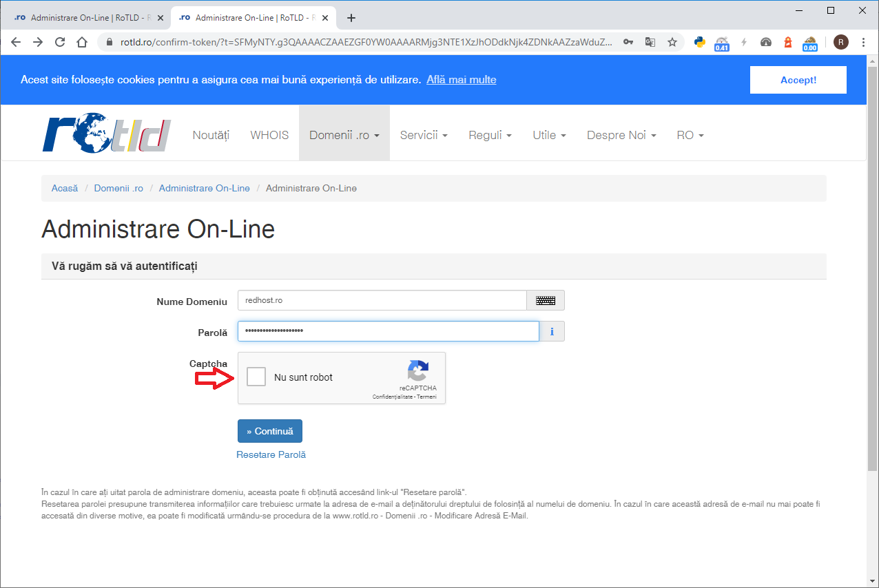Open the Chrome three-dot menu
Viewport: 879px width, 588px height.
click(863, 42)
